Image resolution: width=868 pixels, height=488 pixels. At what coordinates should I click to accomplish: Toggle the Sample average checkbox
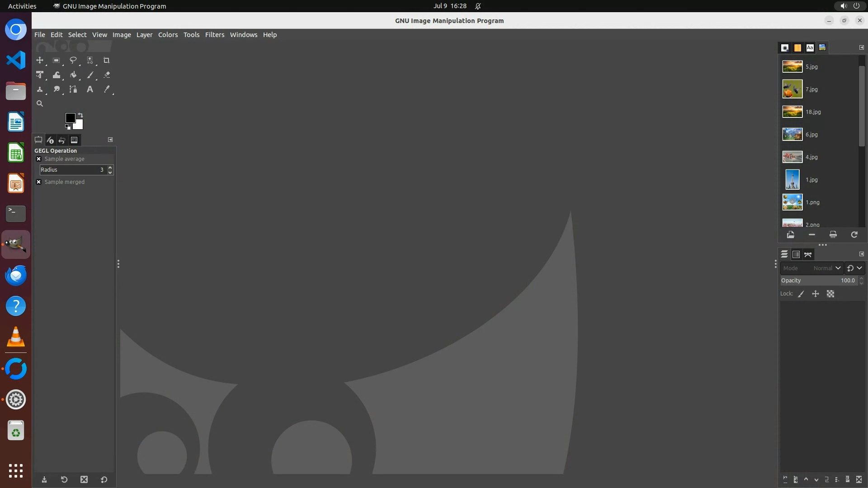pyautogui.click(x=39, y=159)
